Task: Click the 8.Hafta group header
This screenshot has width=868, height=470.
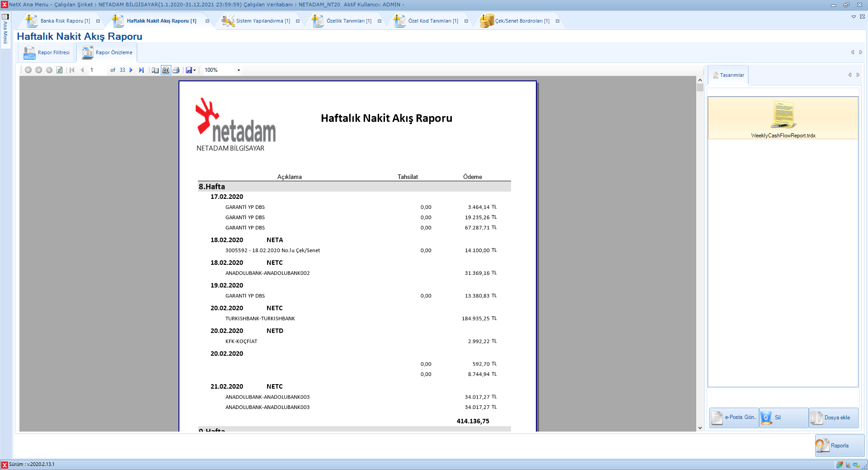Action: click(x=354, y=187)
